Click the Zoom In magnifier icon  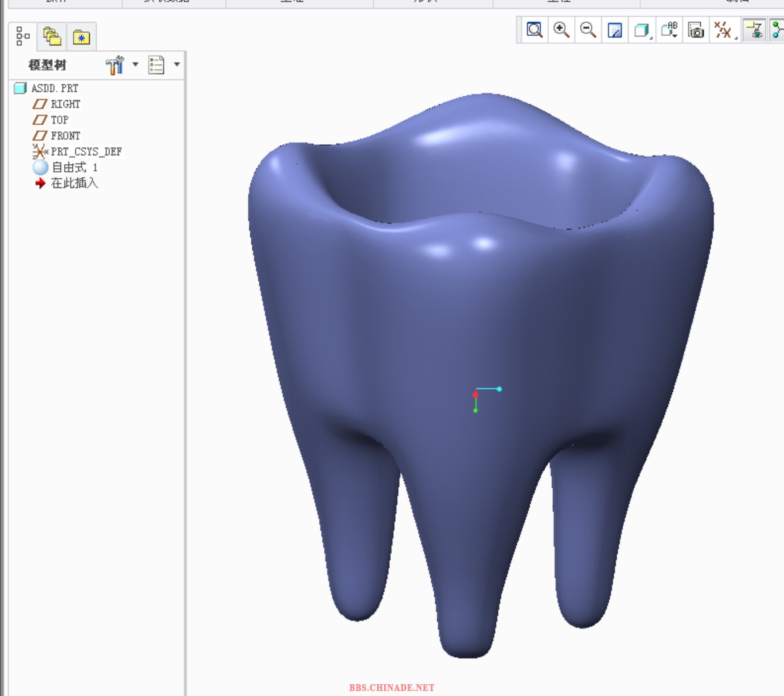[561, 30]
